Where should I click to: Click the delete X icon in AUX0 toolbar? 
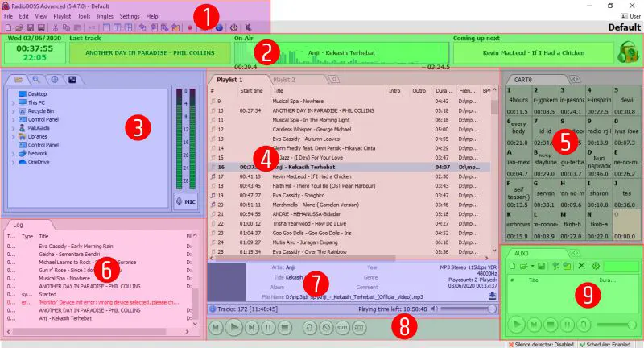click(581, 266)
